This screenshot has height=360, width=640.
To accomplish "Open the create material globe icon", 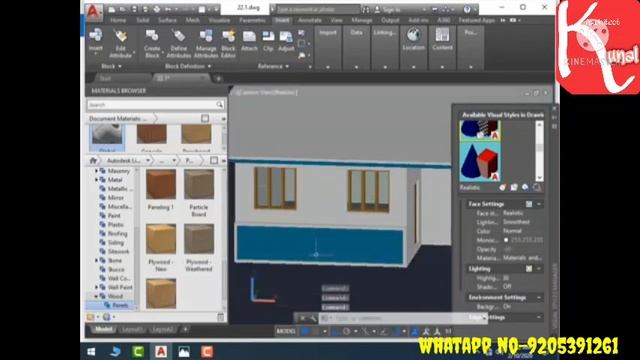I will point(107,317).
